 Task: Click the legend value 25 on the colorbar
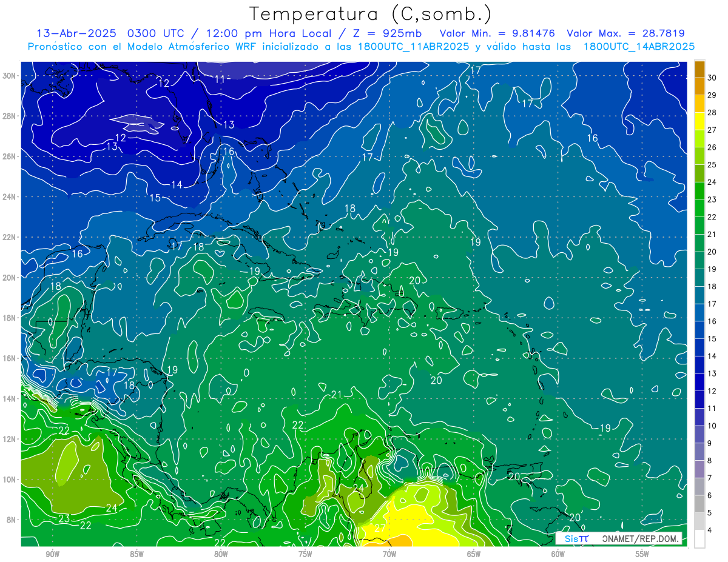tap(712, 165)
